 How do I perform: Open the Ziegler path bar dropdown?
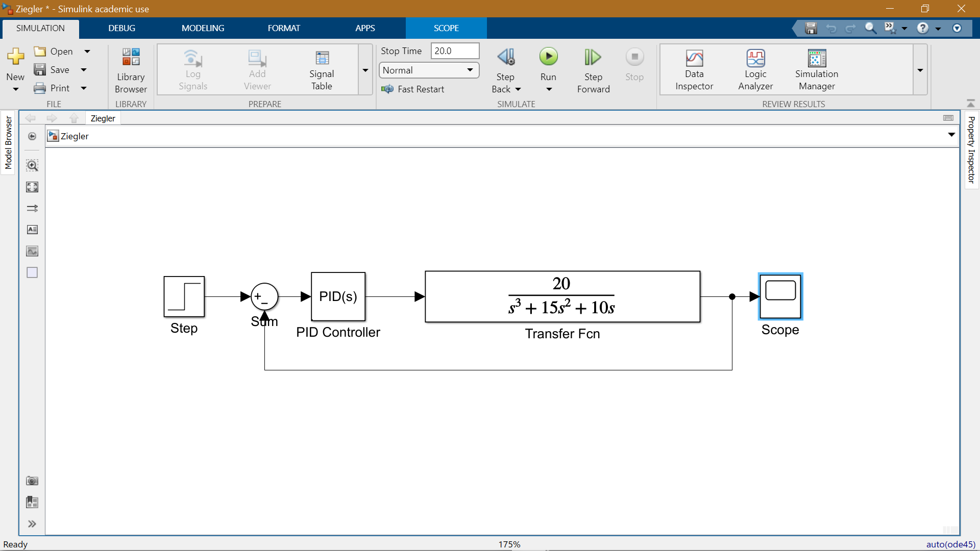pos(951,135)
